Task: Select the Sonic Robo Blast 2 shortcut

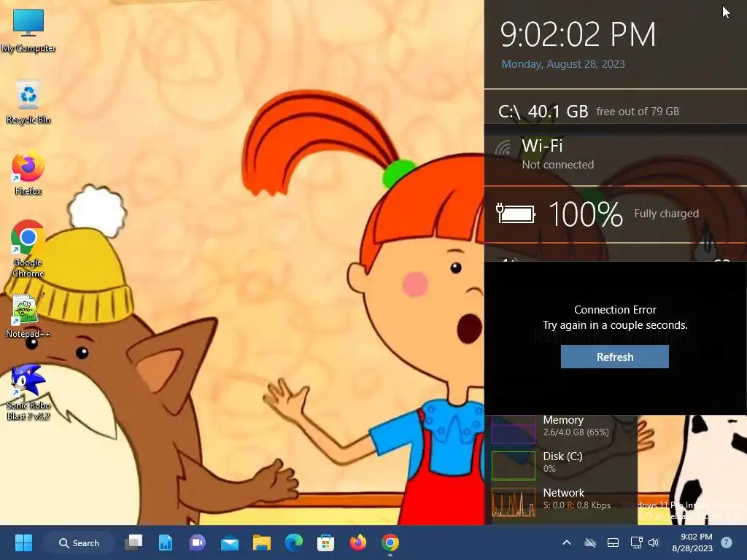Action: pyautogui.click(x=28, y=392)
